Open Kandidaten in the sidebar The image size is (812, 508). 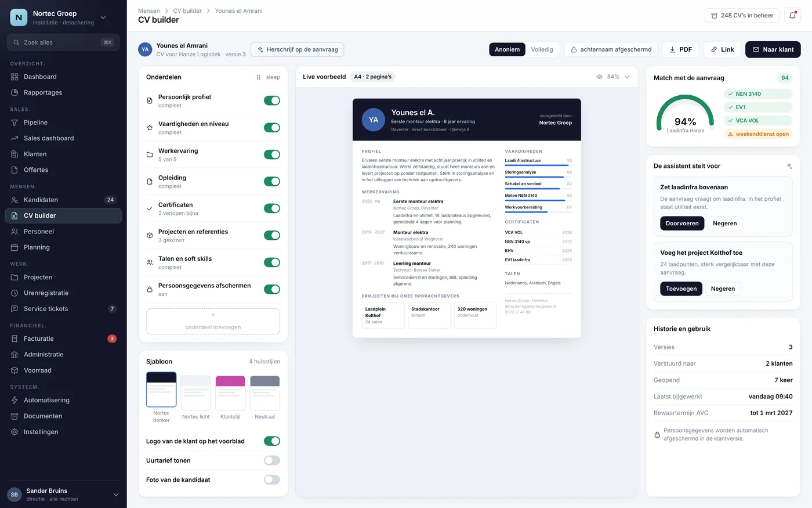[63, 200]
